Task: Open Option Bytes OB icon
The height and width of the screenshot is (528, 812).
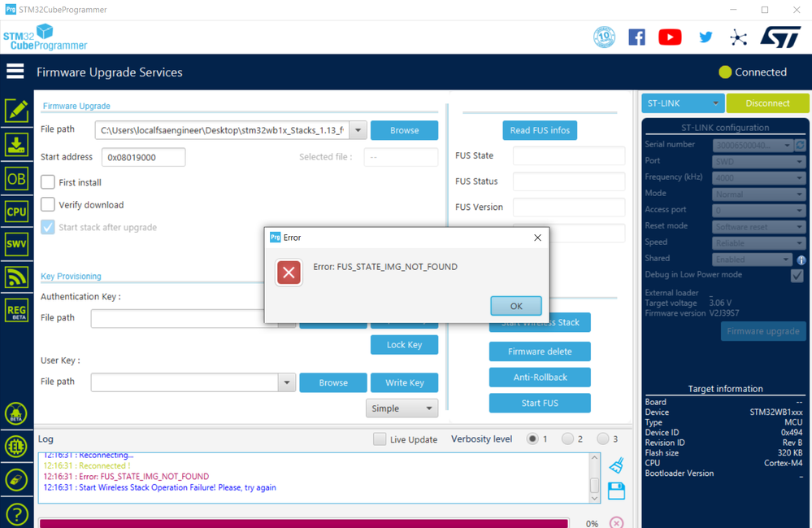Action: point(16,179)
